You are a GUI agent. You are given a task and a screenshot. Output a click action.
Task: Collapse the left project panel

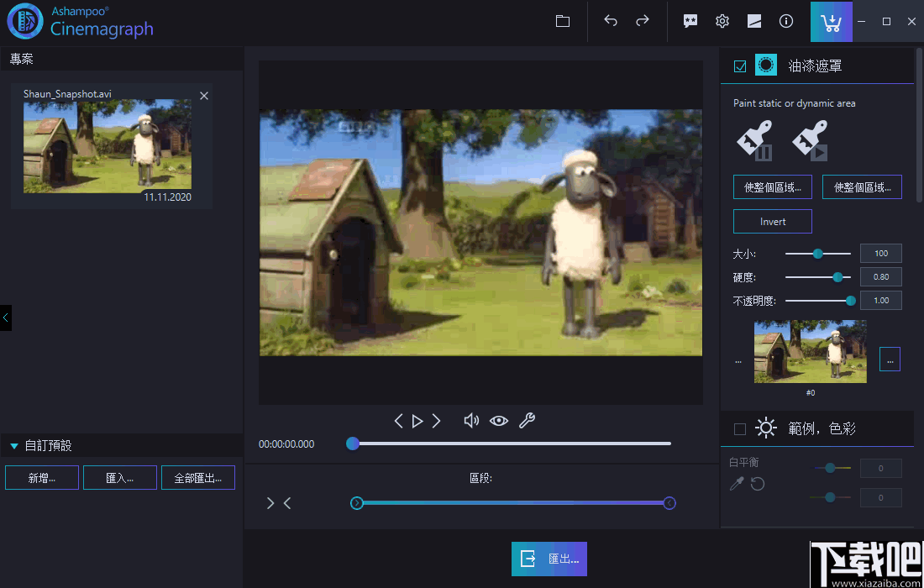6,318
